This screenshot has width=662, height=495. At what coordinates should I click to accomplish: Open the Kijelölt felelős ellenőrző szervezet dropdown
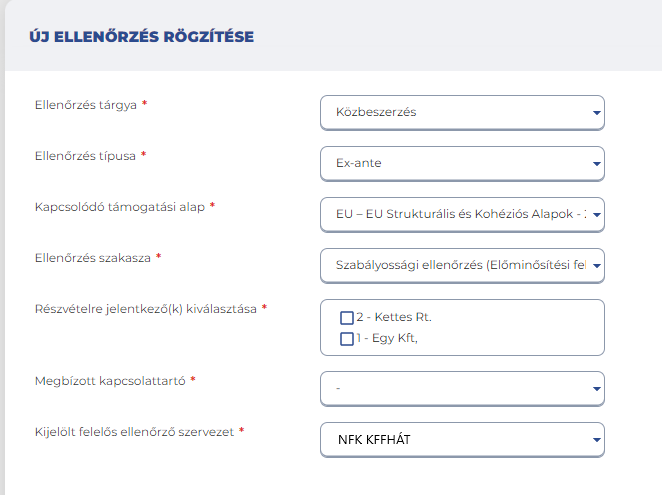(x=462, y=440)
